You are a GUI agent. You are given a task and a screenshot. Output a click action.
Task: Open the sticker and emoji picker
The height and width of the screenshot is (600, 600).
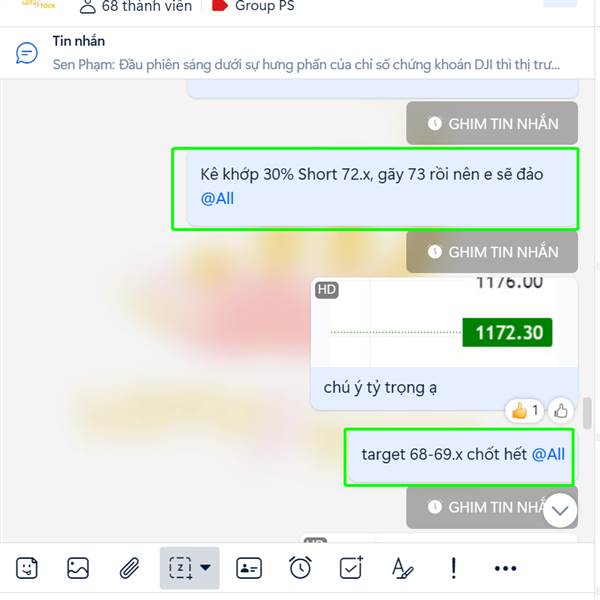(x=27, y=568)
